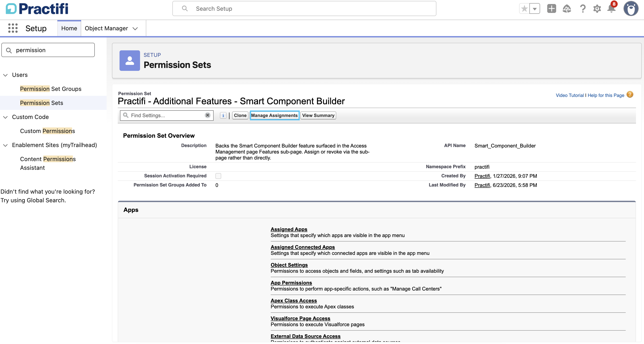Click the practifi namespace prefix value
The height and width of the screenshot is (344, 644).
(482, 167)
